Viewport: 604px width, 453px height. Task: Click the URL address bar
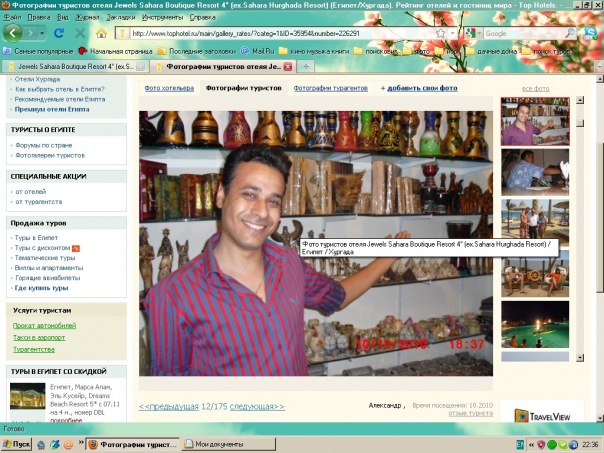click(x=280, y=33)
